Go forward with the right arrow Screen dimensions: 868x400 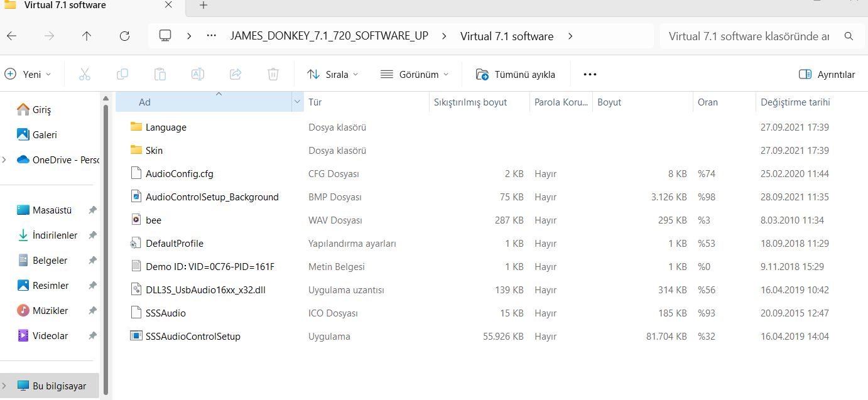pos(49,36)
